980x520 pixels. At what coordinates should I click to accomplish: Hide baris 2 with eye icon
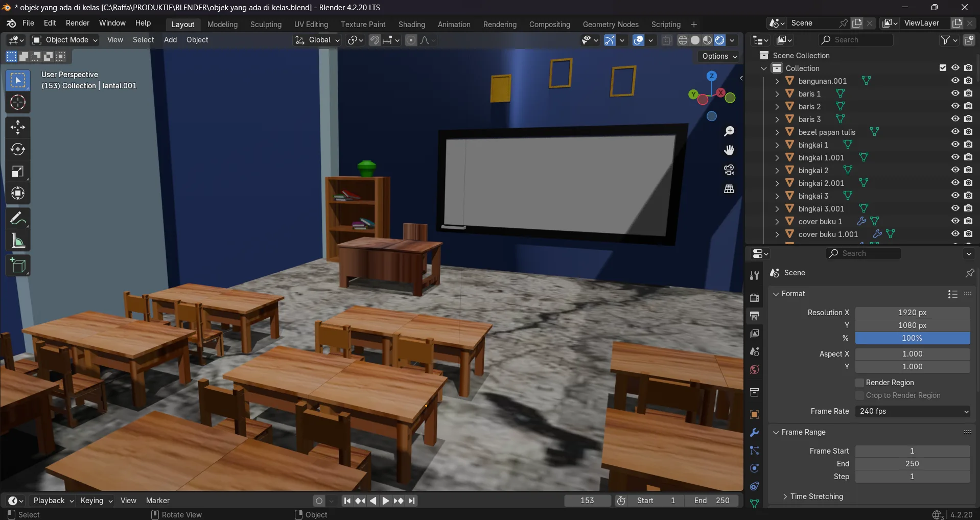pos(955,106)
